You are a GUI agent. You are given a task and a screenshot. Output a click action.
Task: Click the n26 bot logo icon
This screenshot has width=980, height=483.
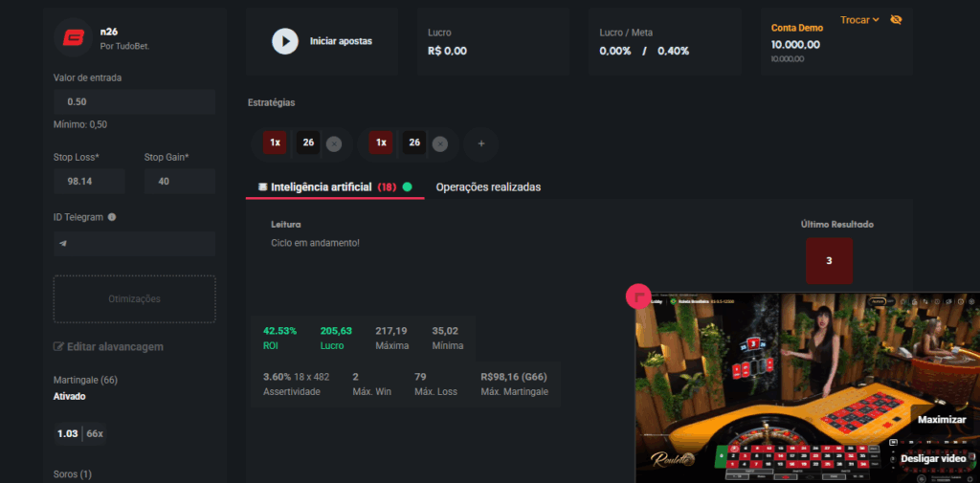pos(73,37)
